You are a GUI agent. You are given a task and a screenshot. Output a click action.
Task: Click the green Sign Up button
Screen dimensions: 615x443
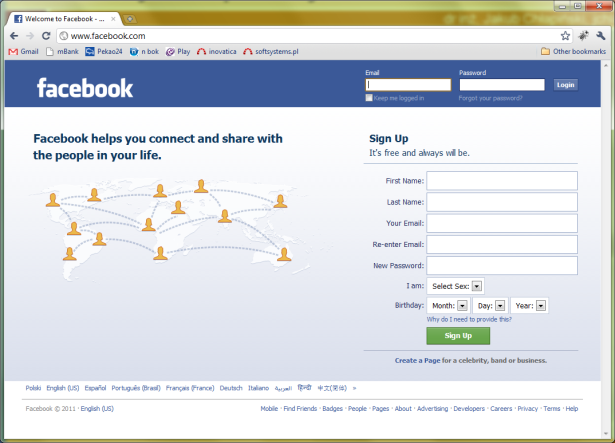click(x=458, y=336)
